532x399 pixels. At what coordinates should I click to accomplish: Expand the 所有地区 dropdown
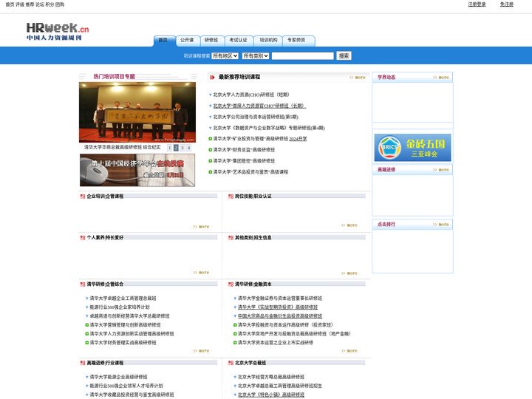click(x=225, y=56)
